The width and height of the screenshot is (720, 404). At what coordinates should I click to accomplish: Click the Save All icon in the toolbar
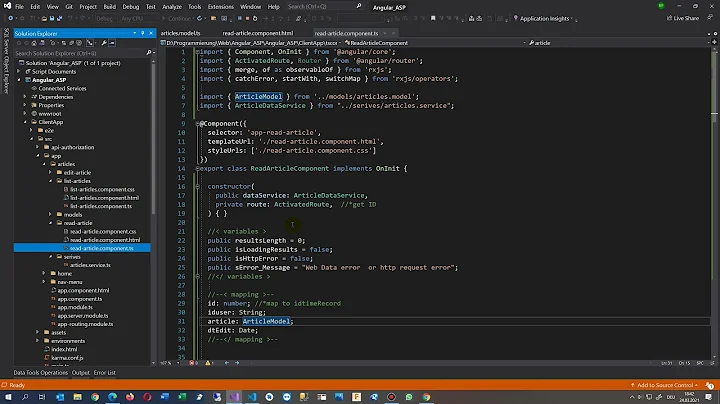[x=59, y=18]
